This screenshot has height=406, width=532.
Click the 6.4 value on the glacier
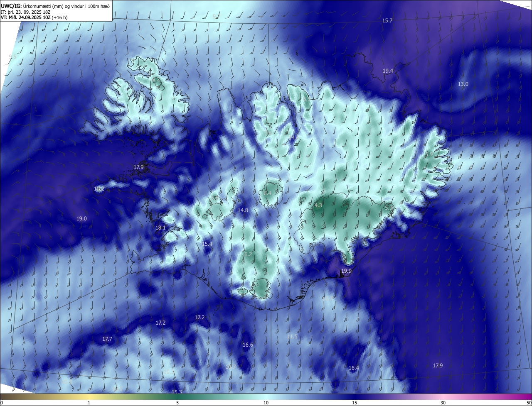(x=267, y=193)
